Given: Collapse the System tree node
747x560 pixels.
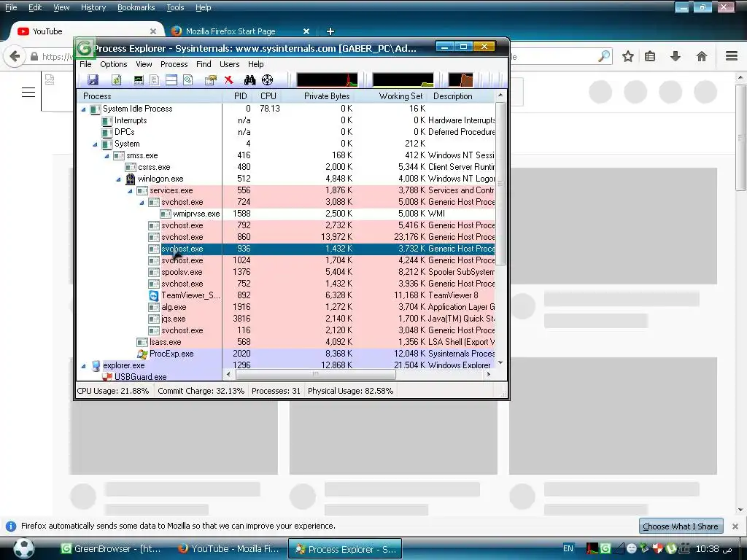Looking at the screenshot, I should [x=96, y=144].
